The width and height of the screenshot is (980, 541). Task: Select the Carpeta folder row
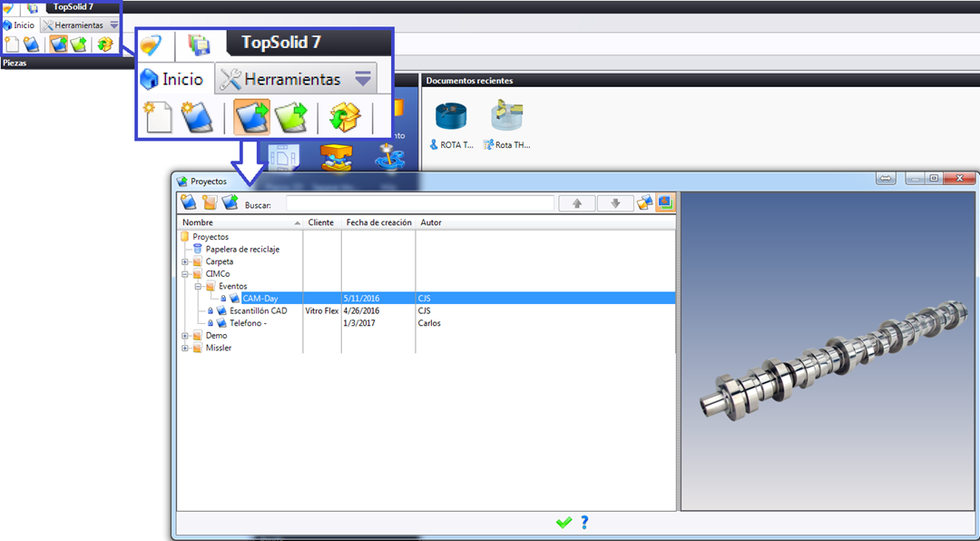pyautogui.click(x=220, y=261)
